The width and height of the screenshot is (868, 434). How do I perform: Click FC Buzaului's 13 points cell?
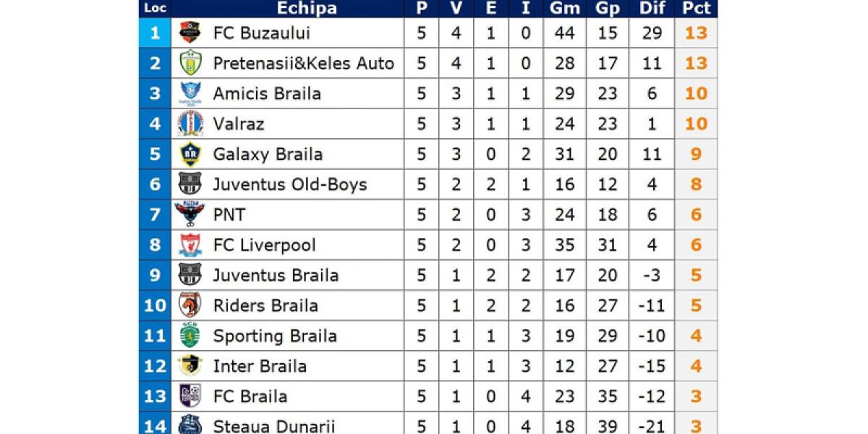click(x=696, y=33)
